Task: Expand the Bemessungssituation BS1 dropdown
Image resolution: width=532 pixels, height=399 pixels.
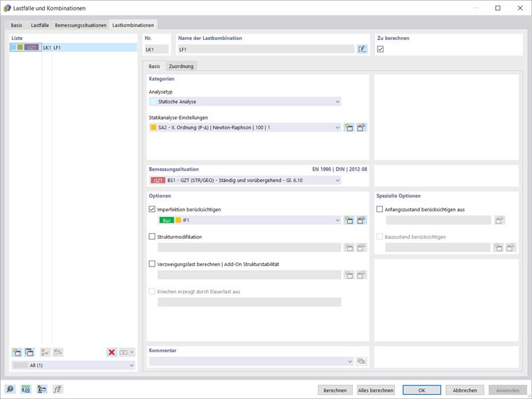Action: 245,180
